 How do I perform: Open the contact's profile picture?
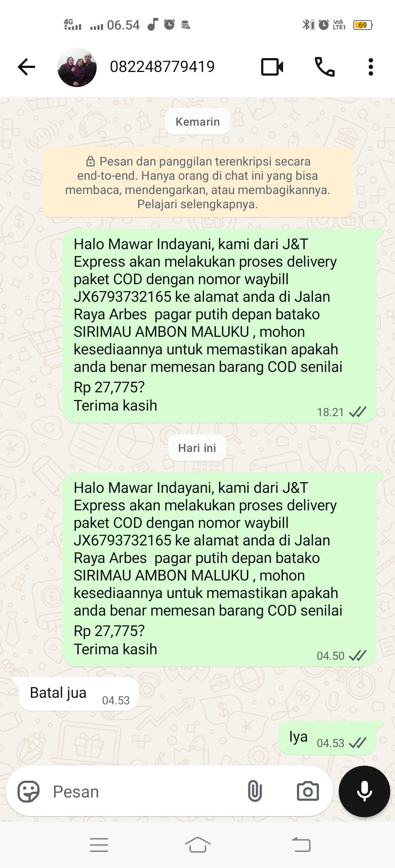[x=77, y=67]
